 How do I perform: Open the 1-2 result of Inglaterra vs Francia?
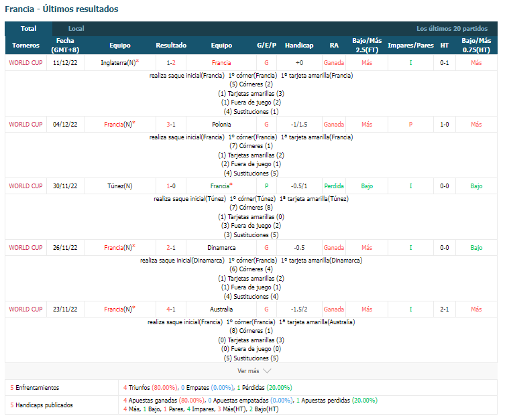point(171,63)
